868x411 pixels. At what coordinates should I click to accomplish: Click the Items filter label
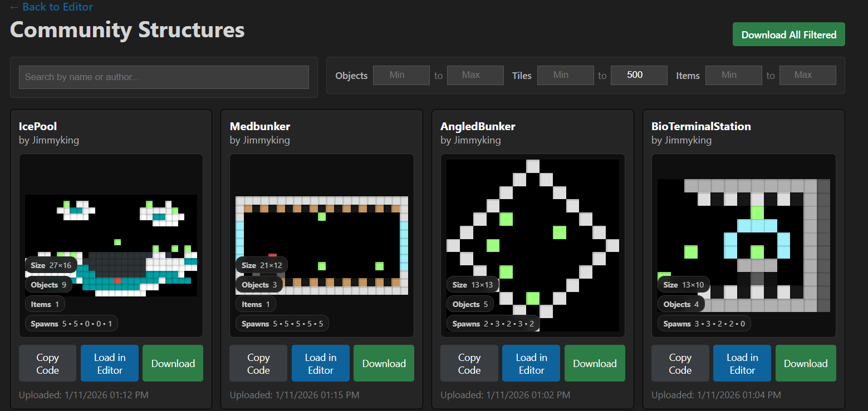point(688,76)
